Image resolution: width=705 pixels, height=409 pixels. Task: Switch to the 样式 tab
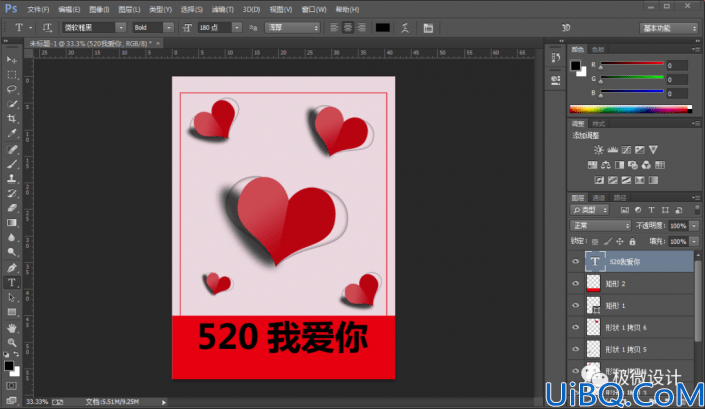click(x=599, y=124)
